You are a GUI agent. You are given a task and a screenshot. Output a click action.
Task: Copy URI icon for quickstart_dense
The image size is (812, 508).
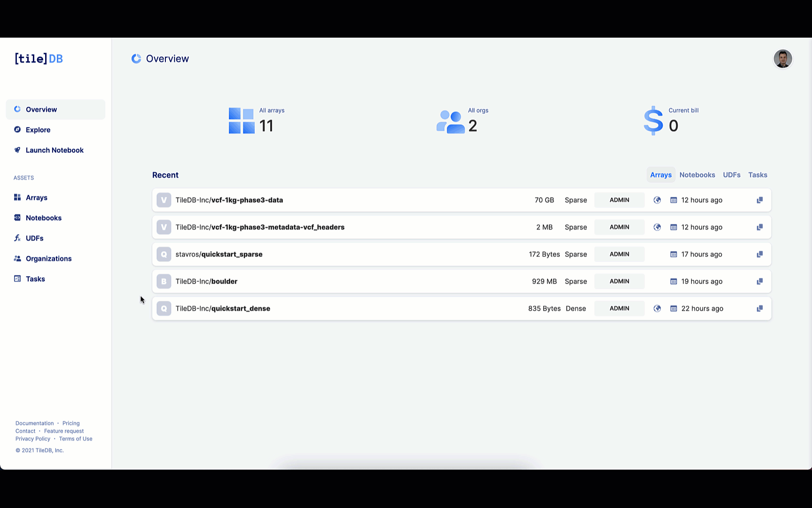point(759,309)
